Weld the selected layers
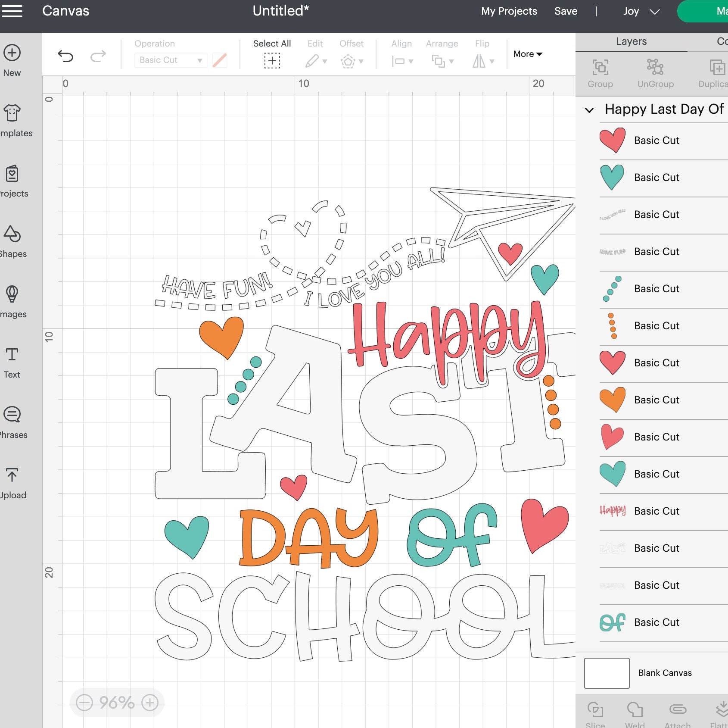The image size is (728, 728). [x=633, y=711]
